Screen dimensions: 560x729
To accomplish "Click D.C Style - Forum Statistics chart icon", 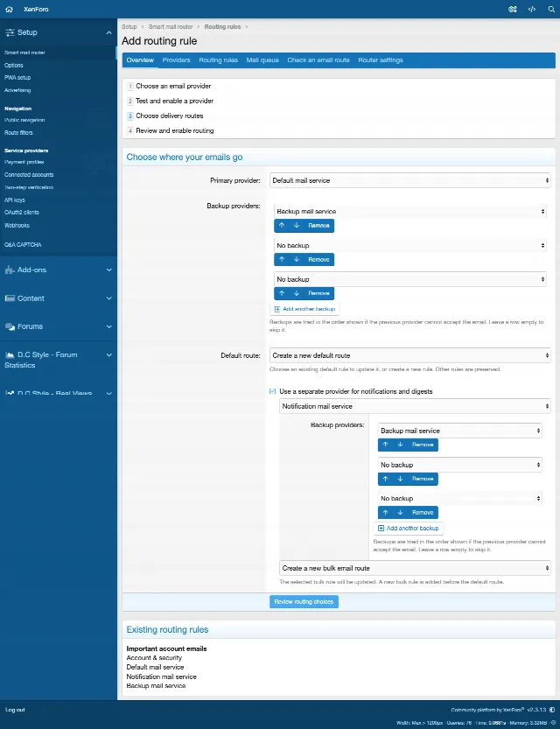I will point(10,354).
